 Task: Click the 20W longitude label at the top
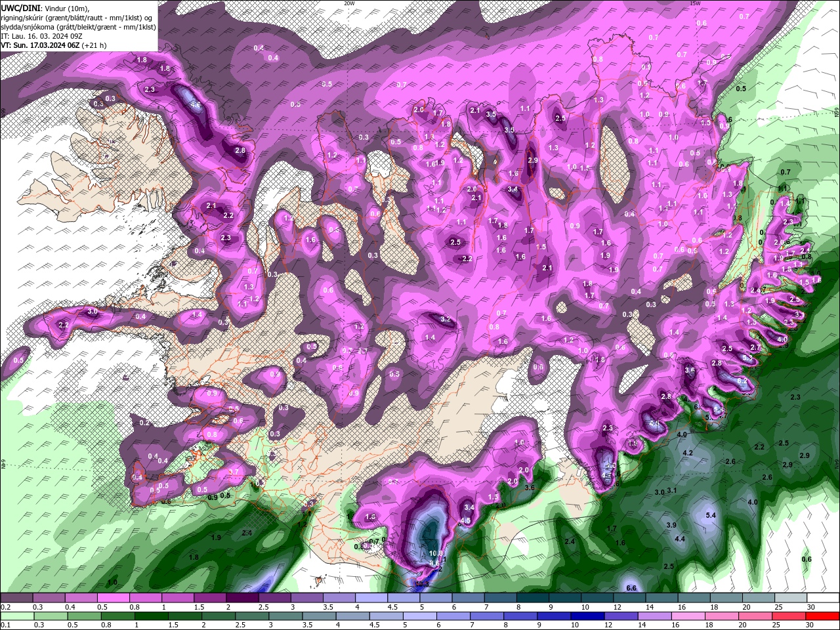(350, 3)
